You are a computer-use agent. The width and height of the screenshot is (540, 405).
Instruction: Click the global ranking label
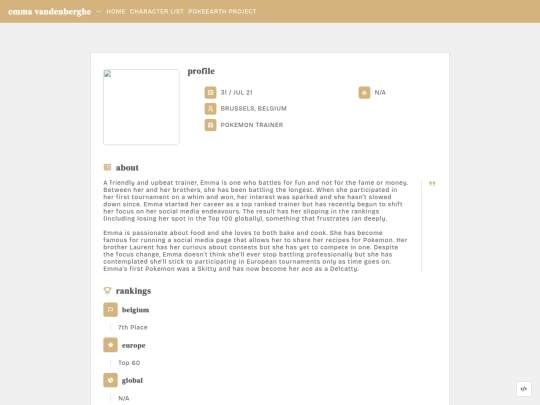(132, 381)
